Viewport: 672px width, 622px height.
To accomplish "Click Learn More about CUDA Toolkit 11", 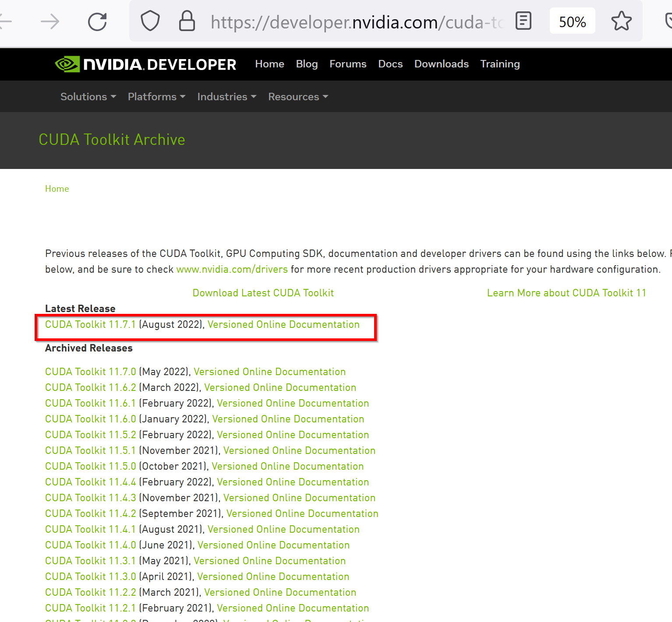I will point(566,293).
